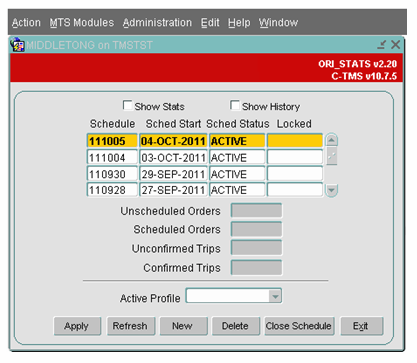Screen dimensions: 417x363
Task: Open the Action menu
Action: [x=26, y=23]
